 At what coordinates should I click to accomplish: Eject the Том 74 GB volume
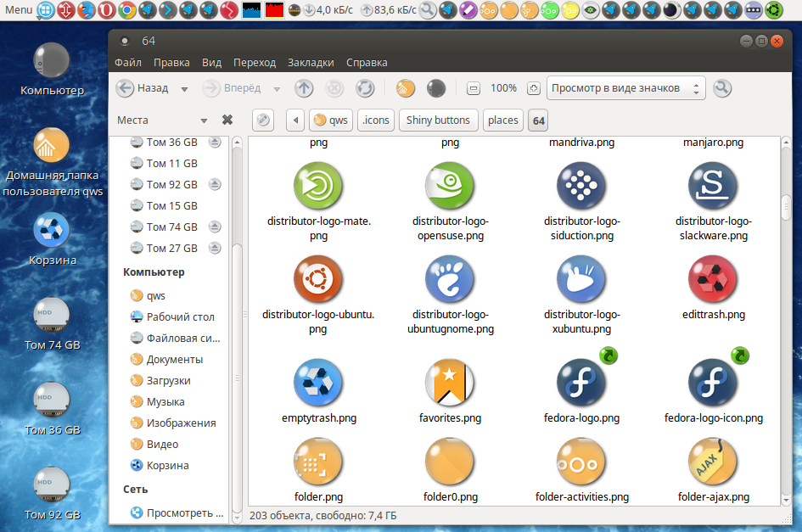click(216, 227)
